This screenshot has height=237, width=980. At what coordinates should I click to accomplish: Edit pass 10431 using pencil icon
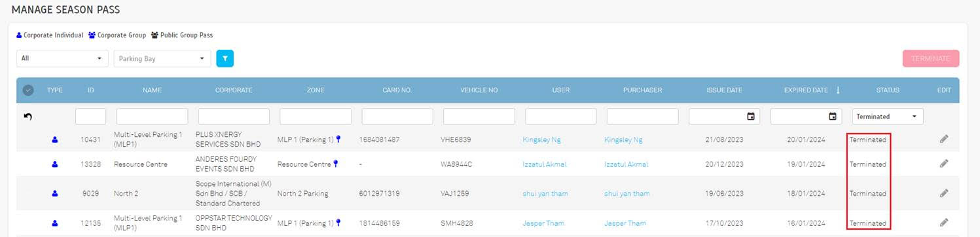(943, 139)
